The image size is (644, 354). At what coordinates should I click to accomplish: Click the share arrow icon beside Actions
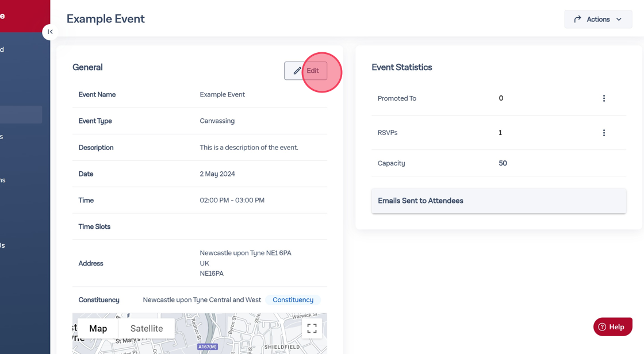point(577,20)
